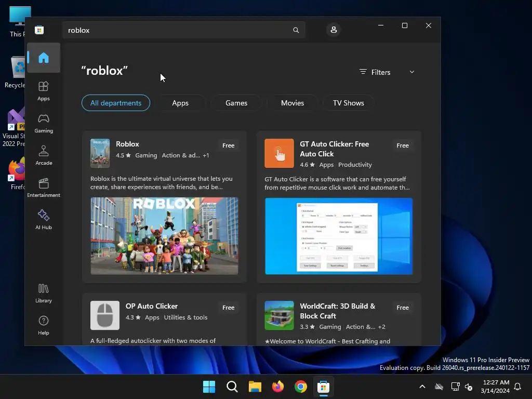Click the 4.6 star GT Auto Clicker rating
This screenshot has height=399, width=532.
pos(307,165)
